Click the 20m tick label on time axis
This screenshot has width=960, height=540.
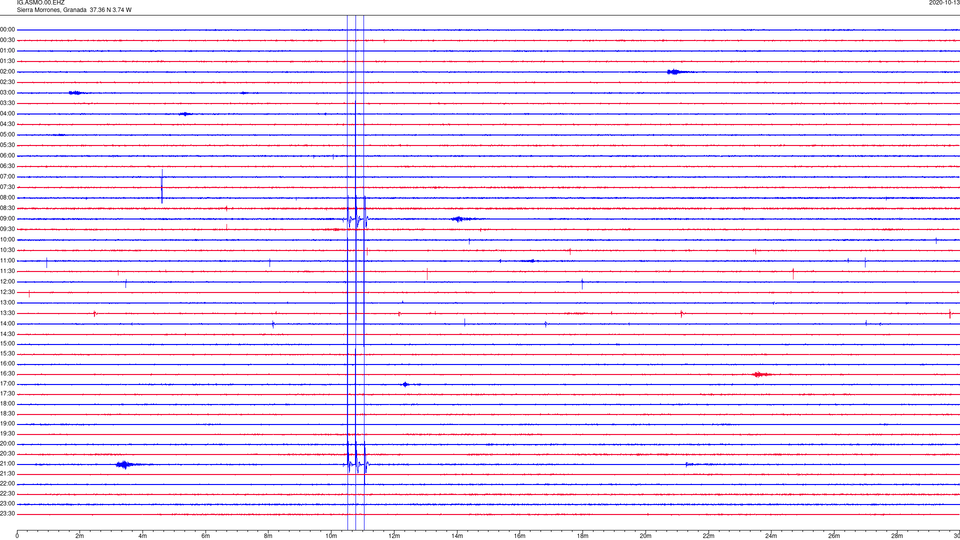[x=645, y=536]
